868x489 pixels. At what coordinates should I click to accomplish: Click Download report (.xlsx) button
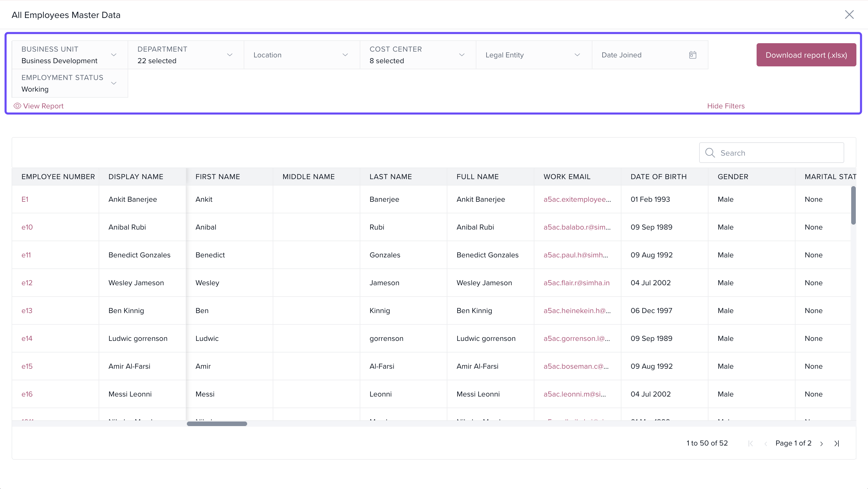pos(806,55)
